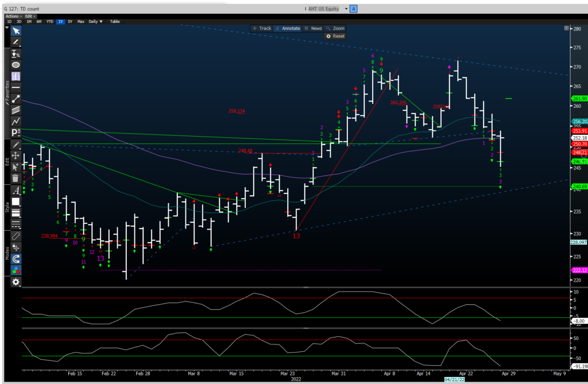
Task: Click the 240.69 green price label
Action: coord(579,187)
